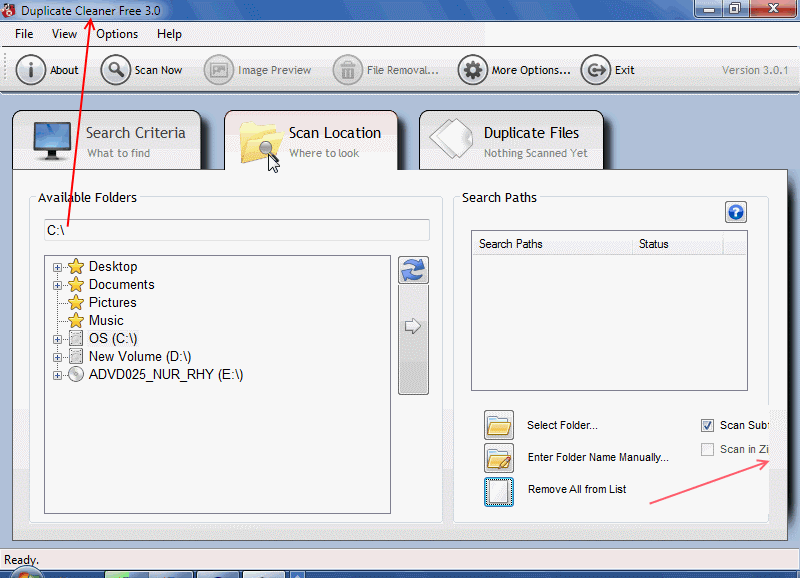Click the Exit arrow icon

[x=595, y=70]
